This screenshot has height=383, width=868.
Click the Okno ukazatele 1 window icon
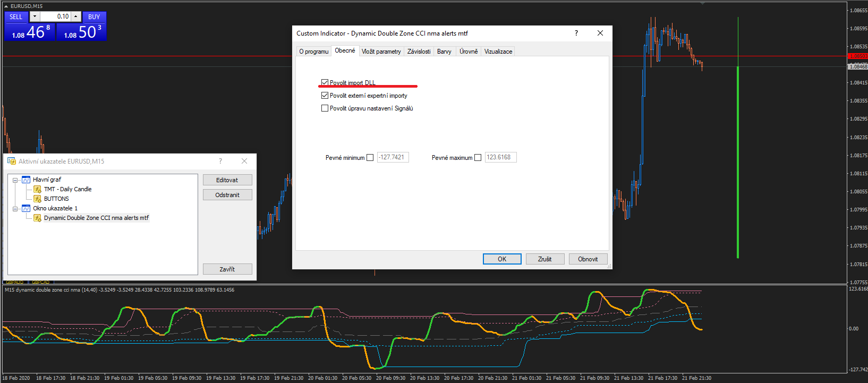[26, 208]
